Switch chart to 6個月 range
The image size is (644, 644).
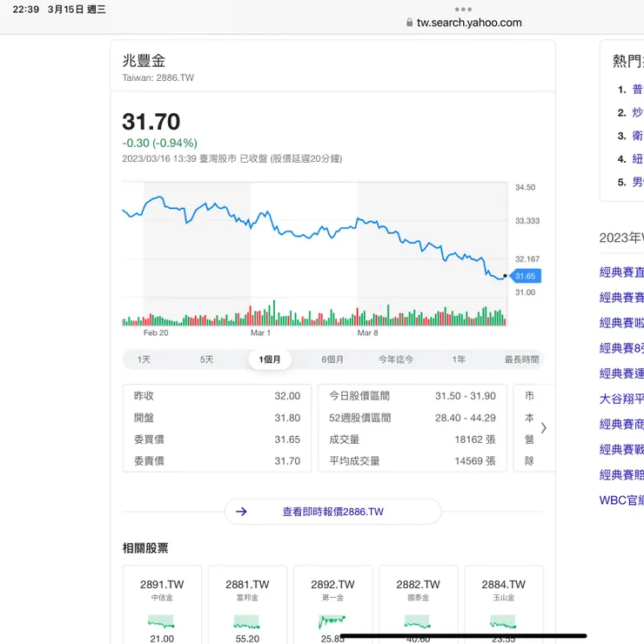332,359
